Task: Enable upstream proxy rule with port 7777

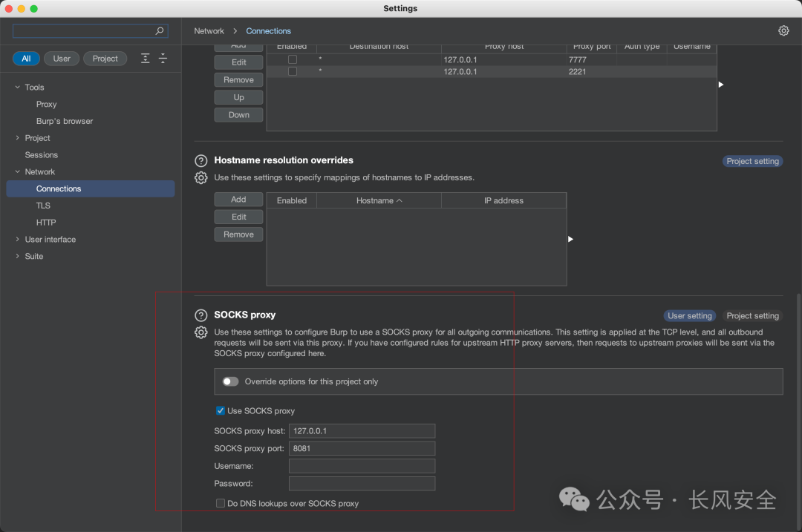Action: pyautogui.click(x=293, y=59)
